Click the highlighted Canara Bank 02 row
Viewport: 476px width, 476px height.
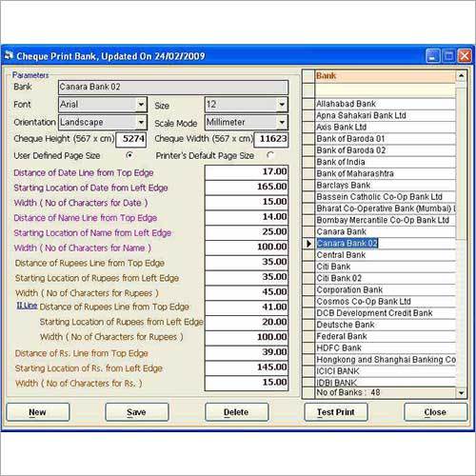click(386, 244)
